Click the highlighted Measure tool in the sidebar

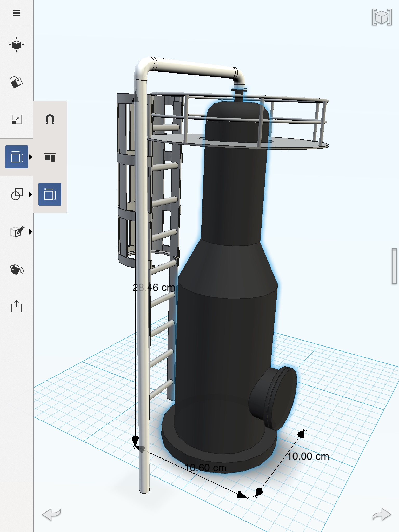17,157
